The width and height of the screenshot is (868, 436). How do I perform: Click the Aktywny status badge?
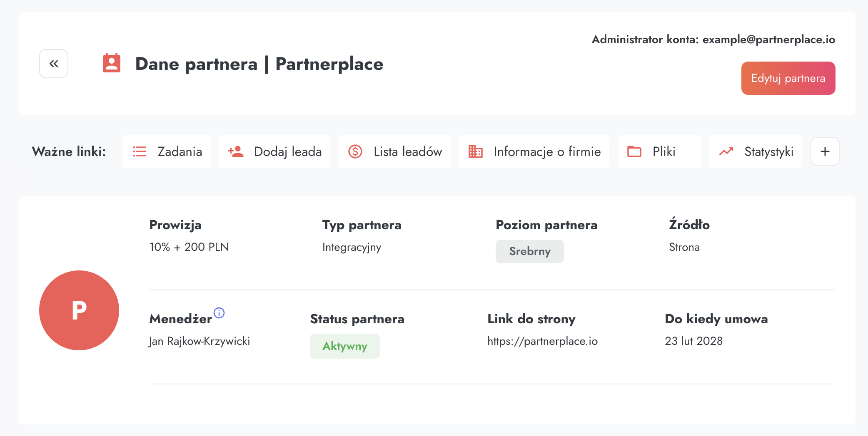(x=344, y=346)
